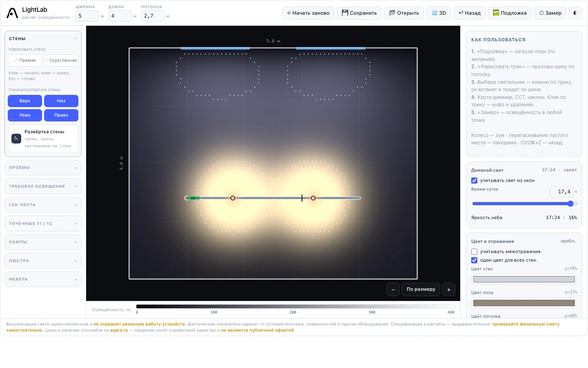Viewport: 588px width, 368px height.
Task: Zoom in with the plus button
Action: (x=449, y=289)
